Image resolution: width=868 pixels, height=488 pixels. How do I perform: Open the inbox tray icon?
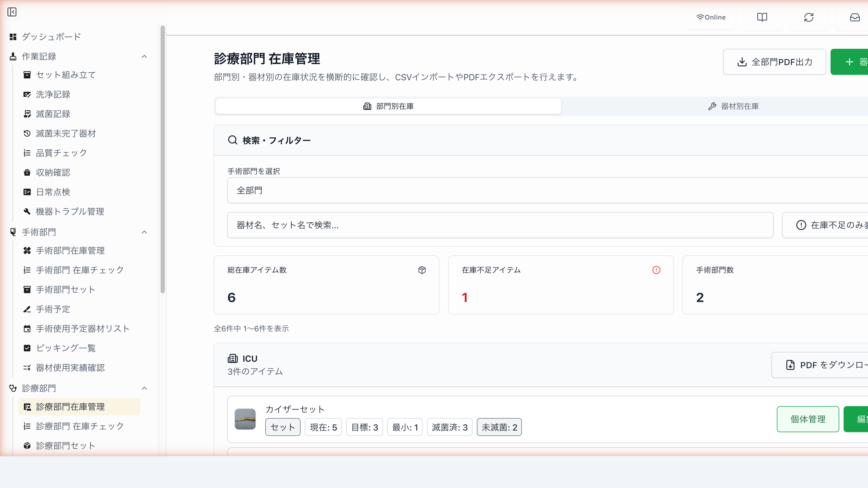tap(855, 17)
